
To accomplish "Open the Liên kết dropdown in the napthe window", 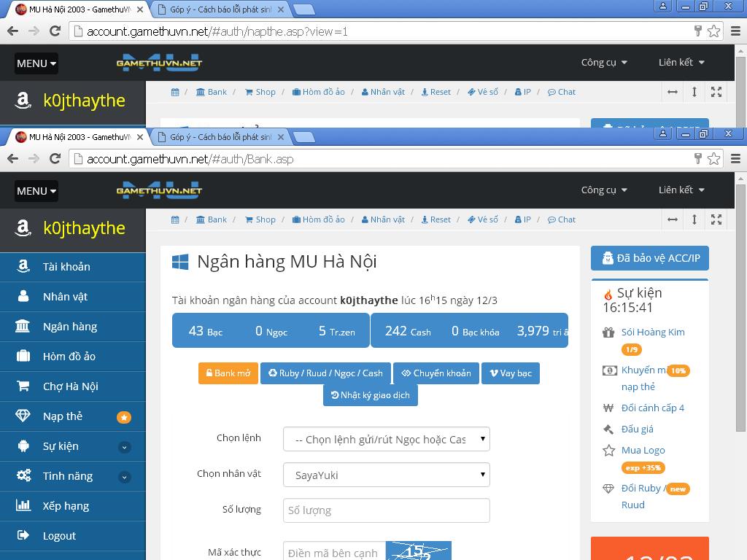I will point(681,63).
